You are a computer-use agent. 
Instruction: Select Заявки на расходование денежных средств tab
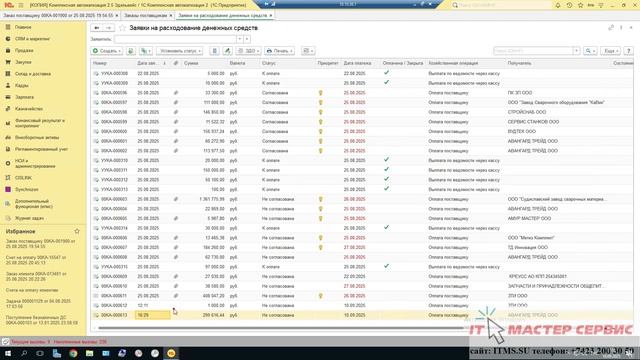point(222,16)
